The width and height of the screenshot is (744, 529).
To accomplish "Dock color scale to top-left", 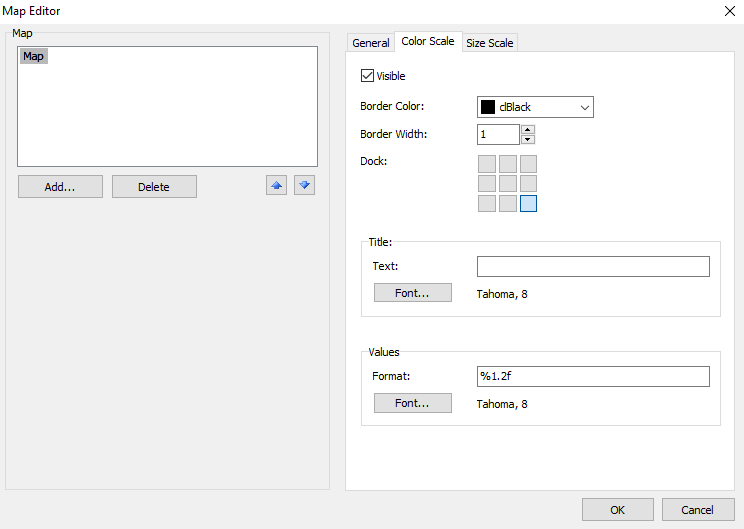I will (487, 164).
